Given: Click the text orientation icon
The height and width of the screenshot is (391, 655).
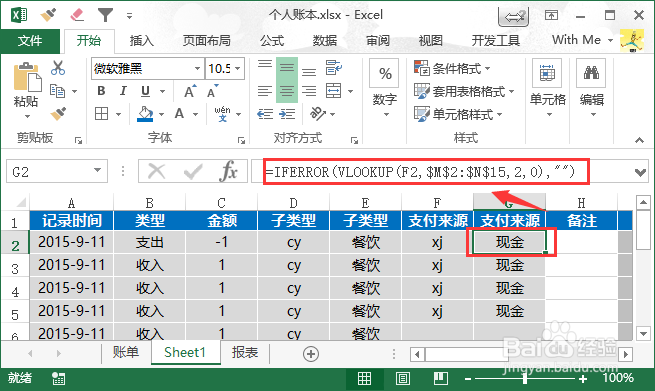Looking at the screenshot, I should [317, 113].
